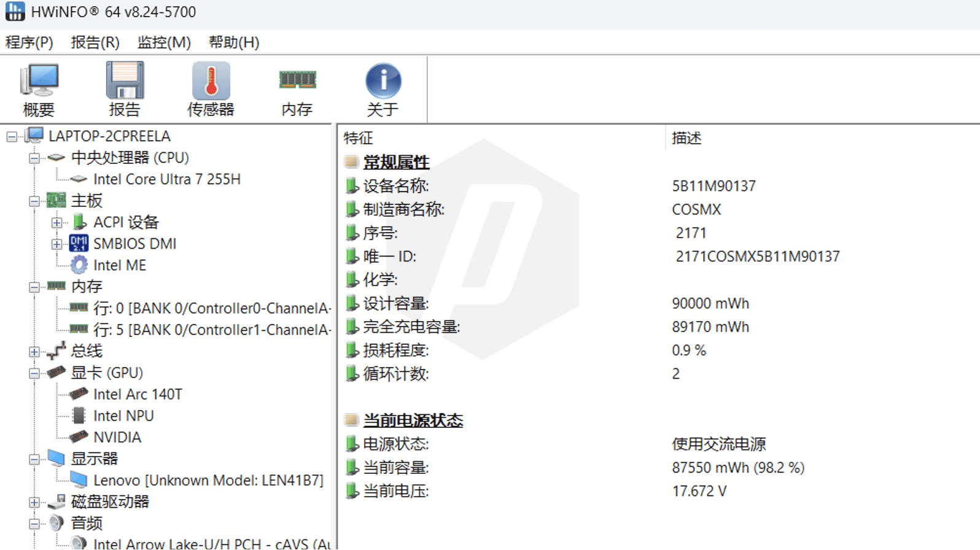Image resolution: width=980 pixels, height=550 pixels.
Task: Expand the 总线 bus tree node
Action: [34, 352]
